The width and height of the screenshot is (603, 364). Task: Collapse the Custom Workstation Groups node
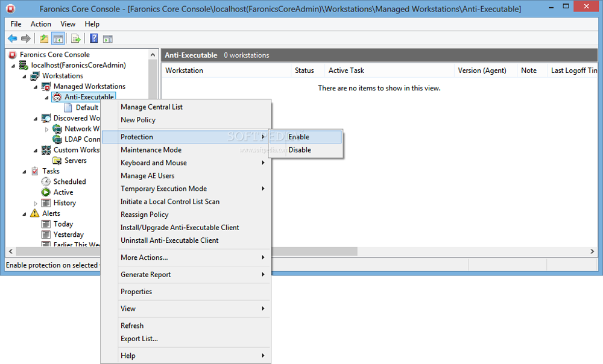coord(36,150)
